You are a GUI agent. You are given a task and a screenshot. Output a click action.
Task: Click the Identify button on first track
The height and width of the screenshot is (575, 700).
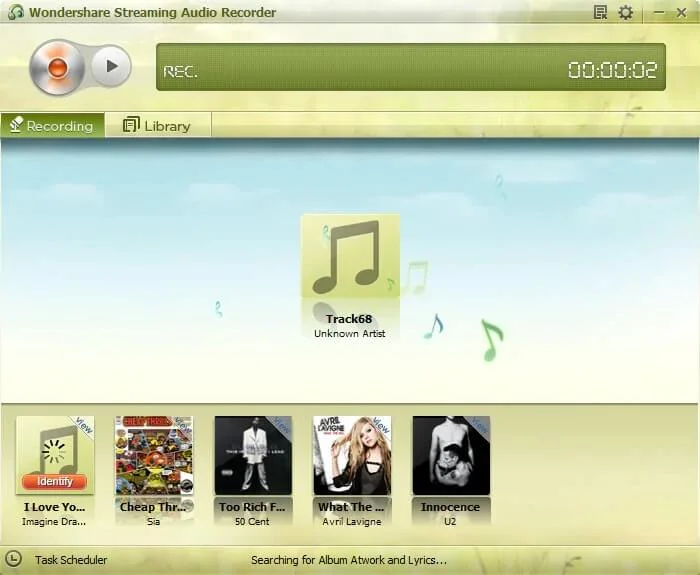pos(54,481)
